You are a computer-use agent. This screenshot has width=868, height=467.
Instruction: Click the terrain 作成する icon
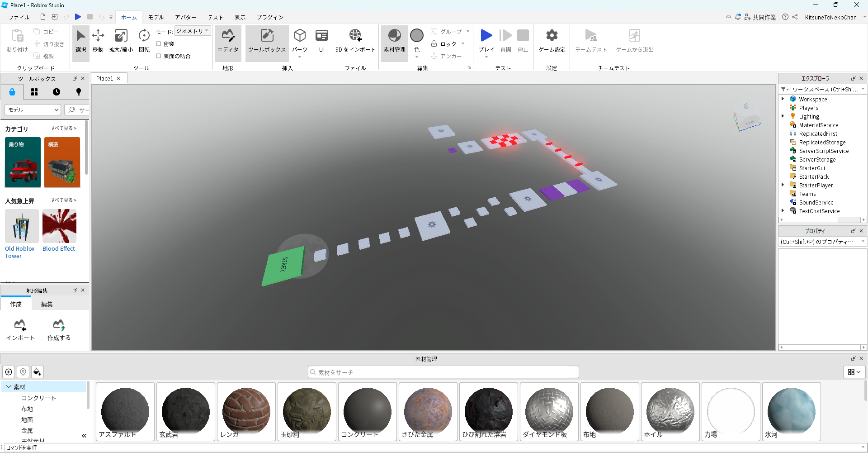click(x=59, y=325)
